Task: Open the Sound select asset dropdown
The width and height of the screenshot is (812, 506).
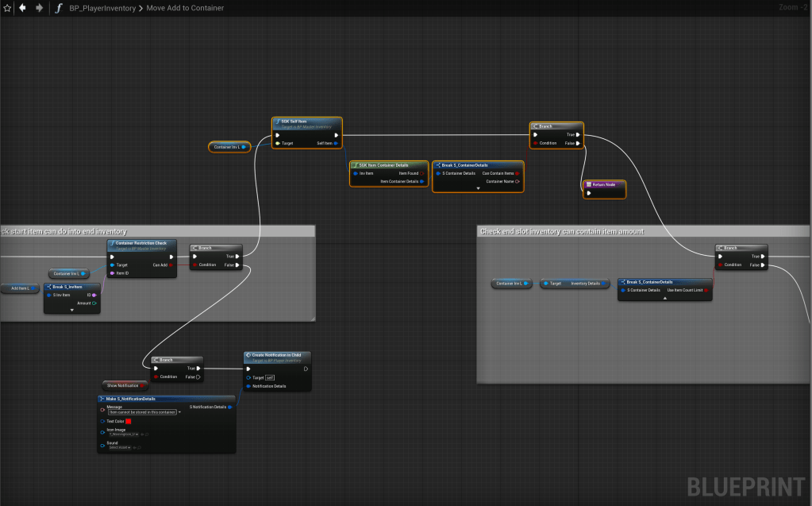Action: [x=120, y=448]
